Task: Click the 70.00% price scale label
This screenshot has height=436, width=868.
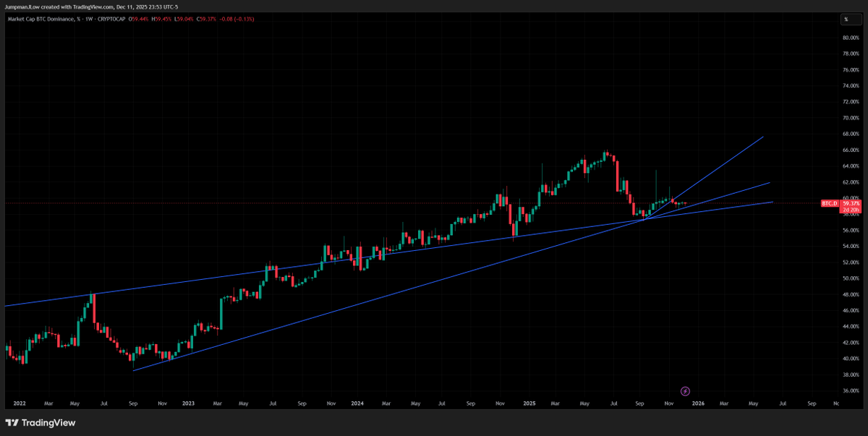Action: (x=850, y=118)
